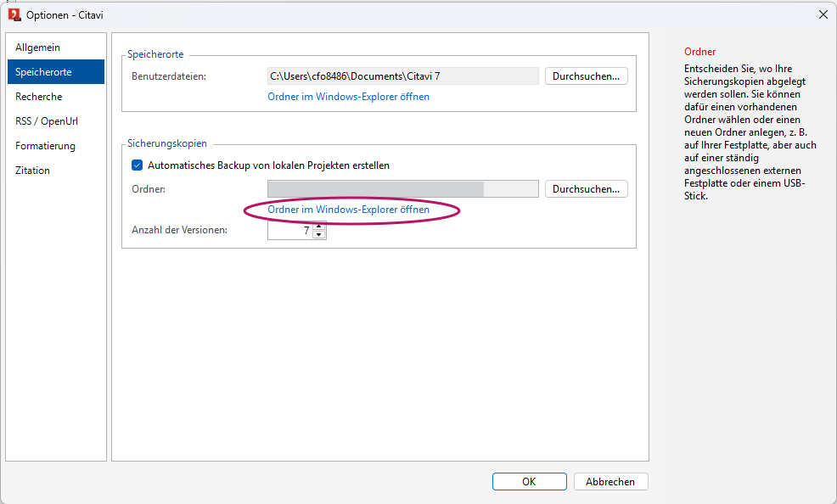Click the Citavi icon in title bar
Image resolution: width=837 pixels, height=504 pixels.
point(14,15)
